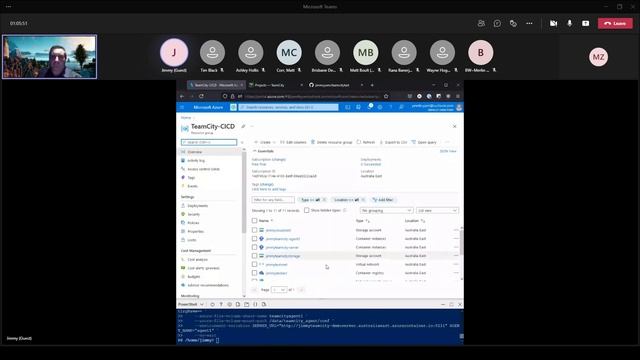Toggle the select-all checkbox in Name header

point(255,221)
